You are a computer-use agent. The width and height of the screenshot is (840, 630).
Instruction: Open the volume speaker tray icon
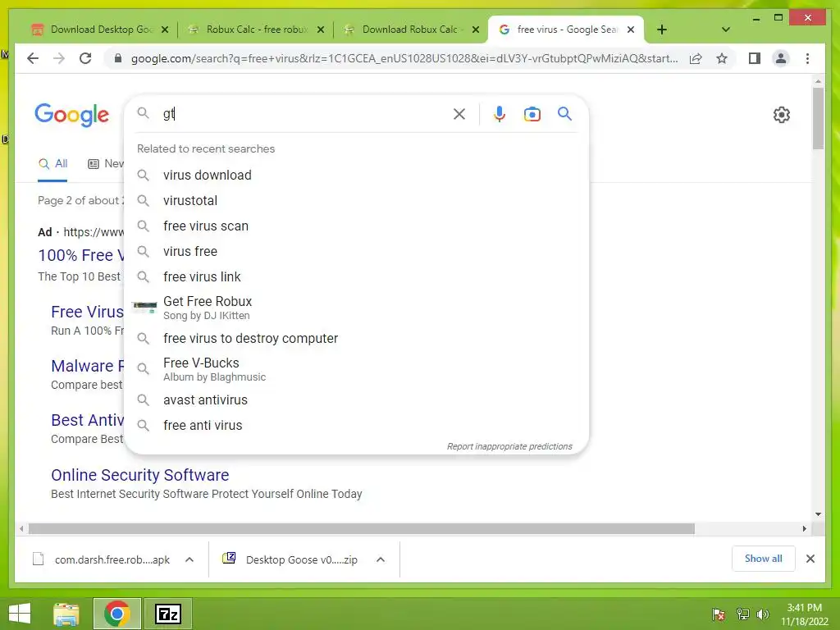coord(763,614)
